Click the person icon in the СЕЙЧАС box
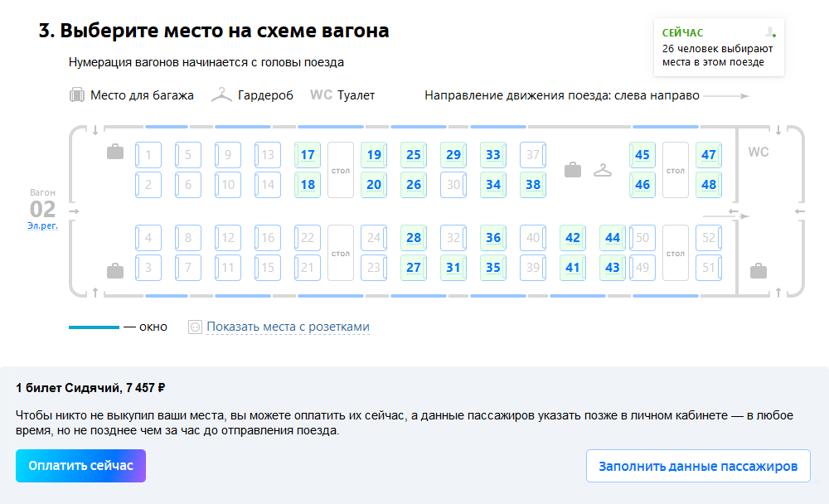 pos(770,32)
